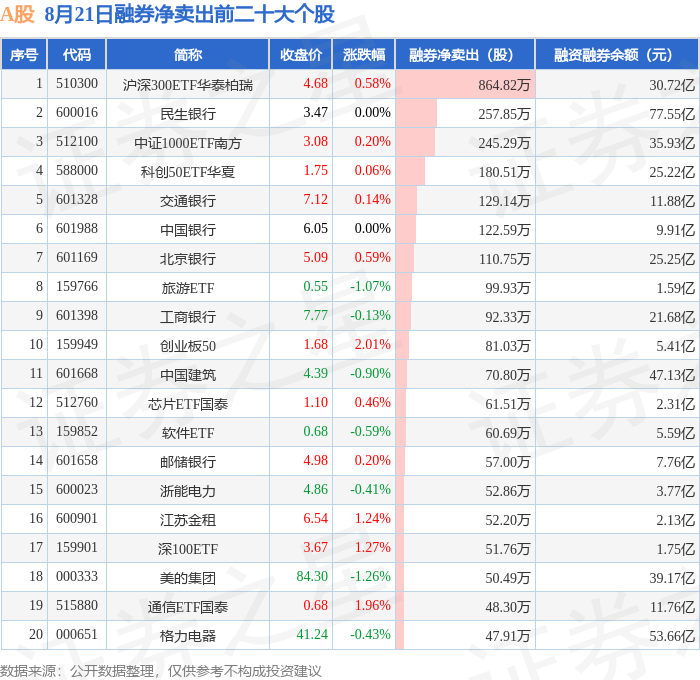Screen dimensions: 700x680
Task: Click the 融资融券余额（元）header
Action: pyautogui.click(x=617, y=54)
